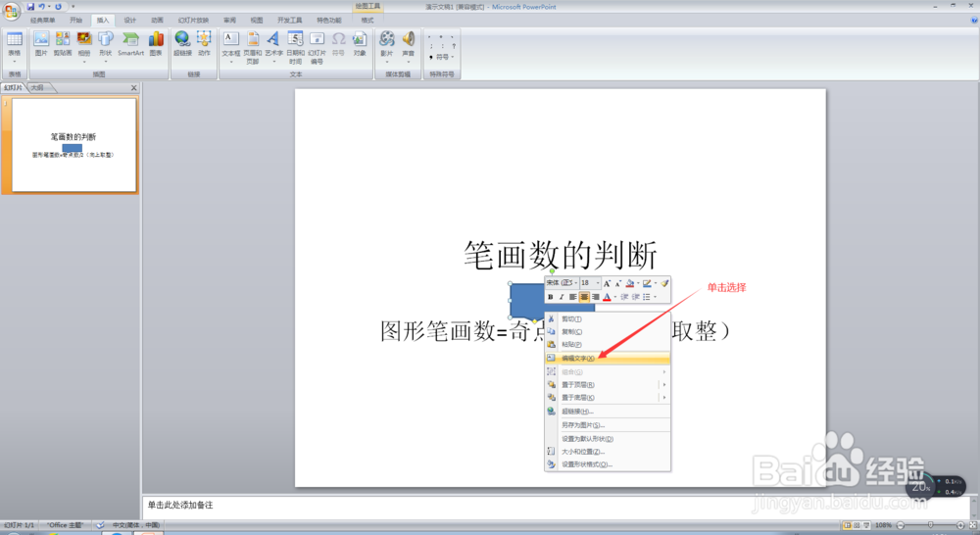Open WordArt (艺术字) gallery
980x535 pixels.
[x=273, y=47]
